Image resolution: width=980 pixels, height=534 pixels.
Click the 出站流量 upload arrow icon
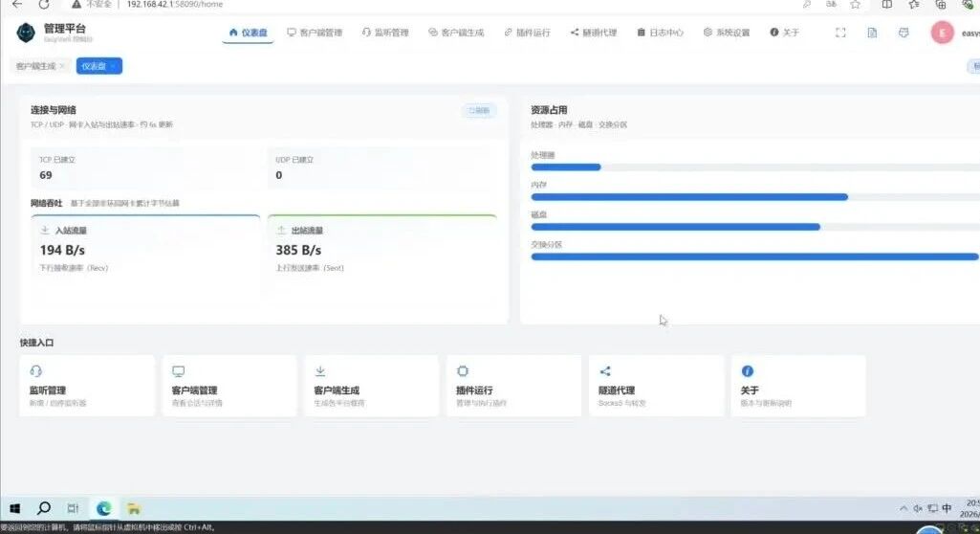point(281,230)
